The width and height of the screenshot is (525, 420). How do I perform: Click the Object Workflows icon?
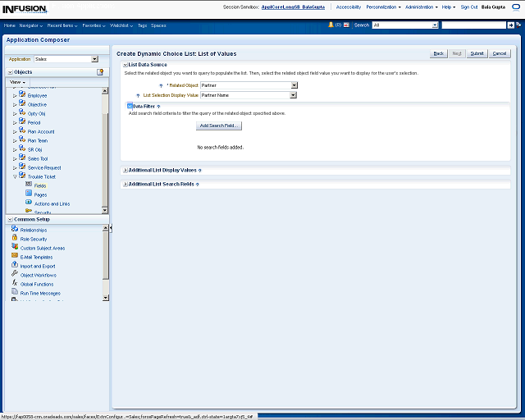[x=15, y=275]
